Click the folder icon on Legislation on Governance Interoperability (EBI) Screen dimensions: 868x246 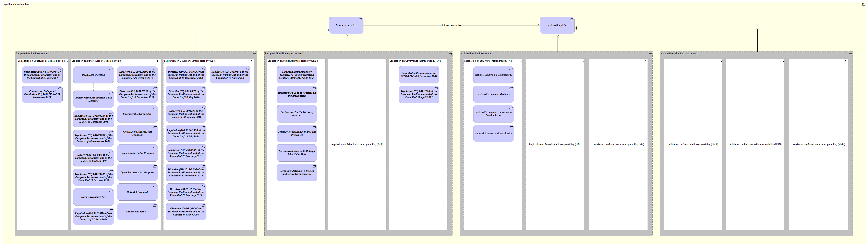(251, 61)
